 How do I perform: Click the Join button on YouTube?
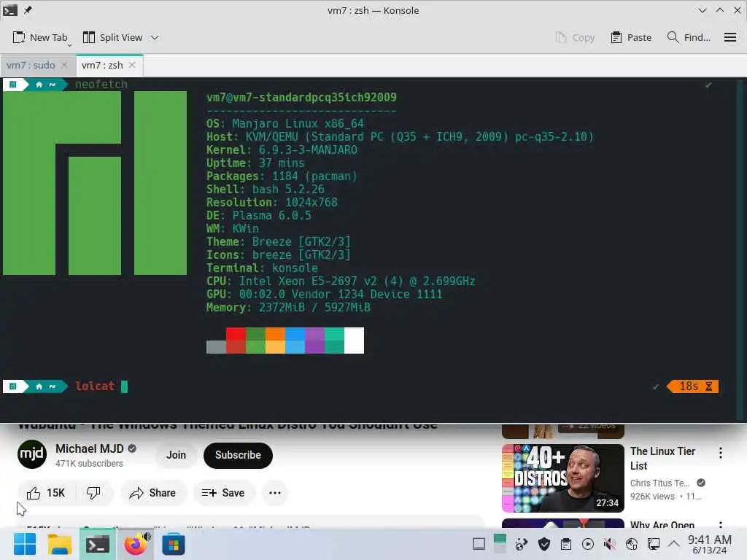(x=176, y=455)
